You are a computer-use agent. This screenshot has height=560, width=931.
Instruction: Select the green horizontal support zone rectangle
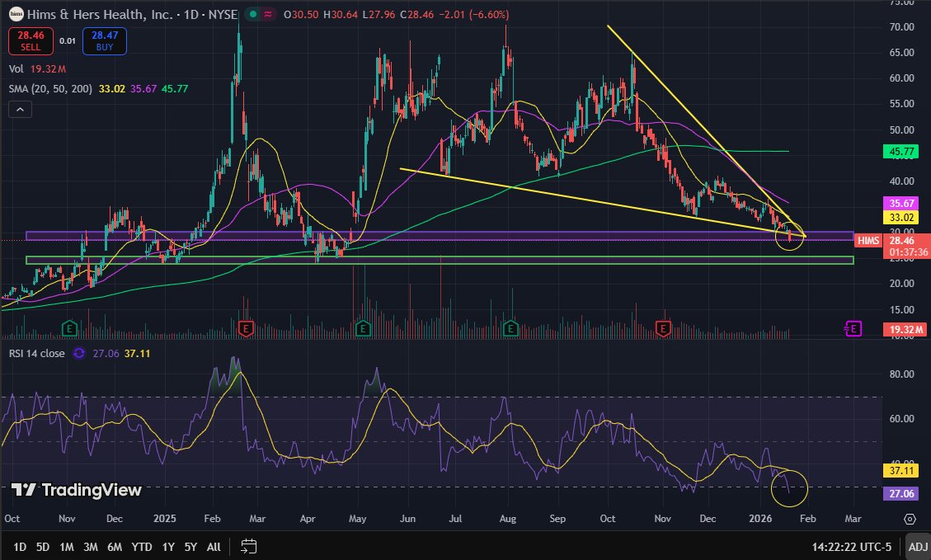pos(440,260)
